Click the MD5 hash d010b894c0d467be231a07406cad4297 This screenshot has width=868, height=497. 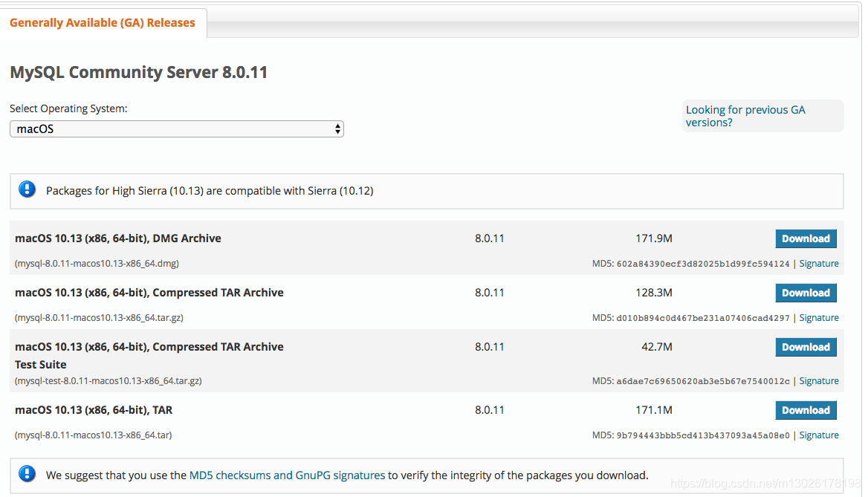(703, 318)
